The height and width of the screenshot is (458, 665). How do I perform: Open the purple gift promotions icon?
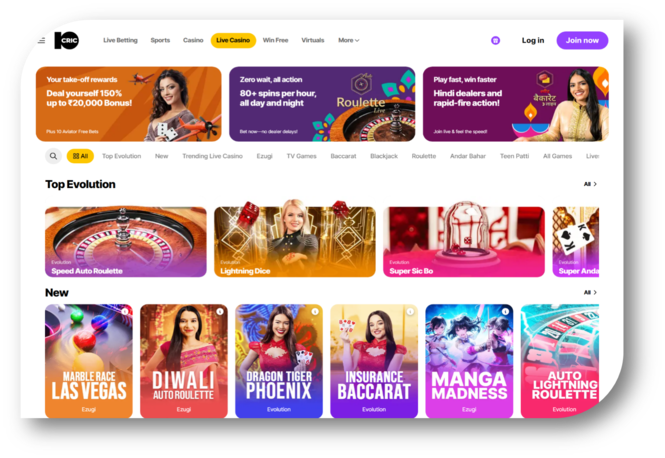click(495, 40)
